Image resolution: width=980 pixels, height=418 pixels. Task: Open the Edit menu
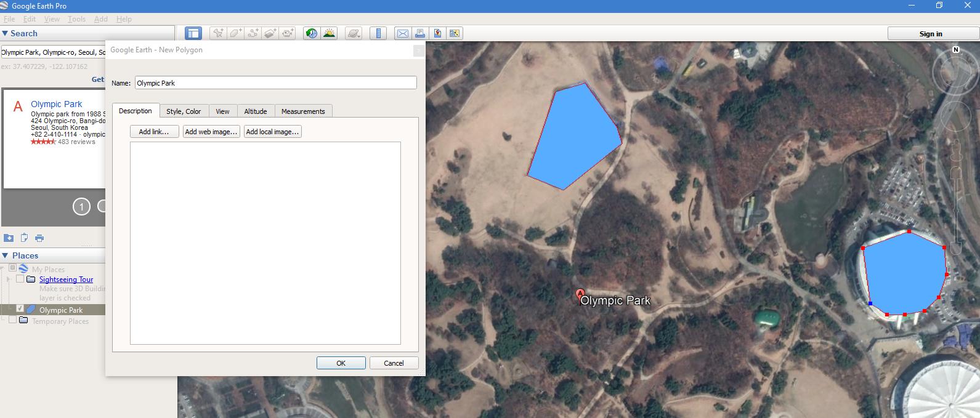coord(30,19)
